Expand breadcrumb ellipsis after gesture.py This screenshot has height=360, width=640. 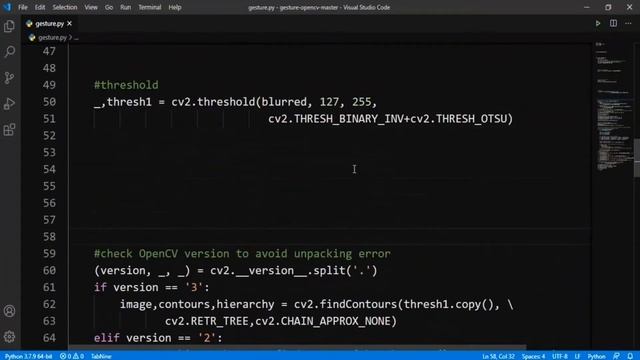click(x=76, y=38)
